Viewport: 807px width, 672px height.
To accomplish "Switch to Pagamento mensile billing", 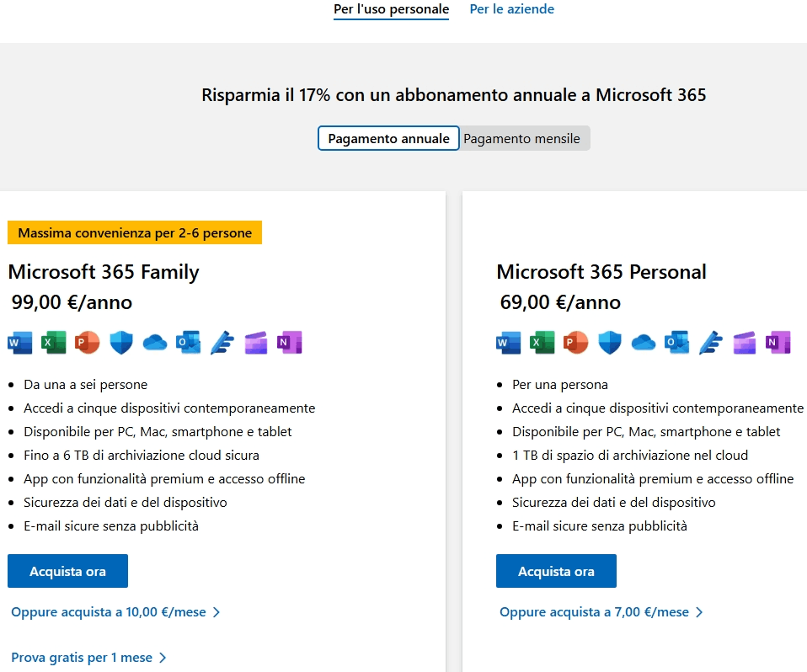I will [x=522, y=138].
